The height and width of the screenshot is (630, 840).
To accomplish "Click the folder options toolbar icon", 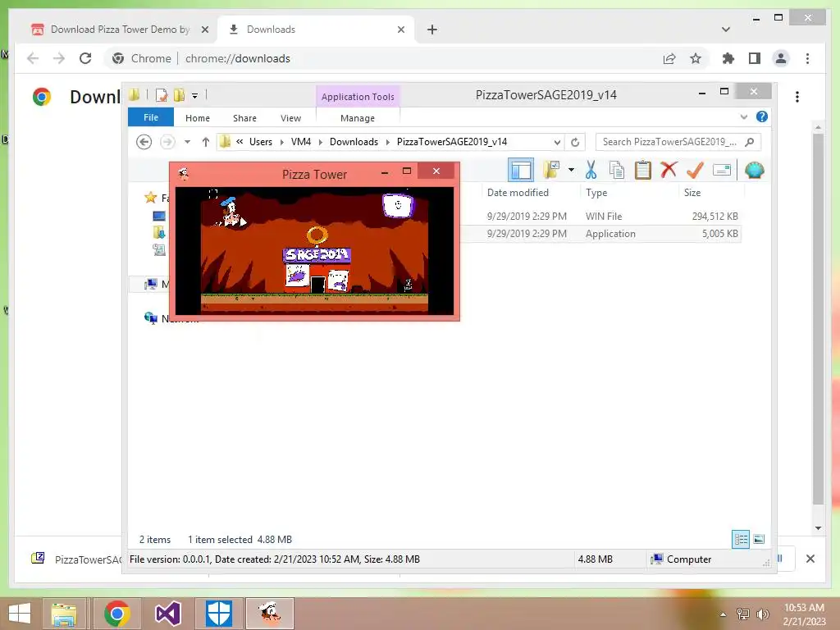I will point(551,170).
